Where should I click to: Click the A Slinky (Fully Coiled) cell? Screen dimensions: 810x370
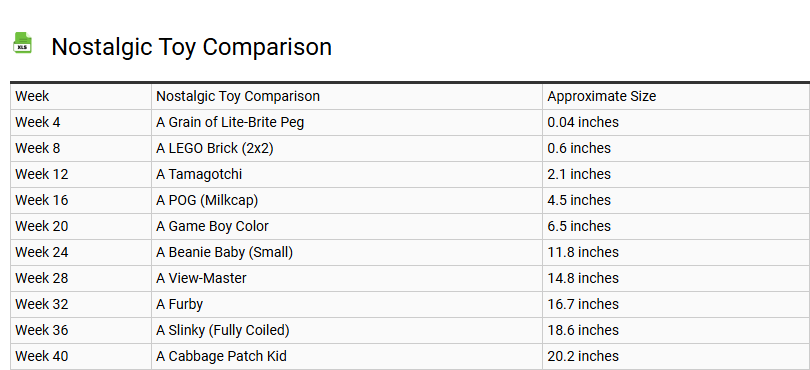[x=347, y=331]
